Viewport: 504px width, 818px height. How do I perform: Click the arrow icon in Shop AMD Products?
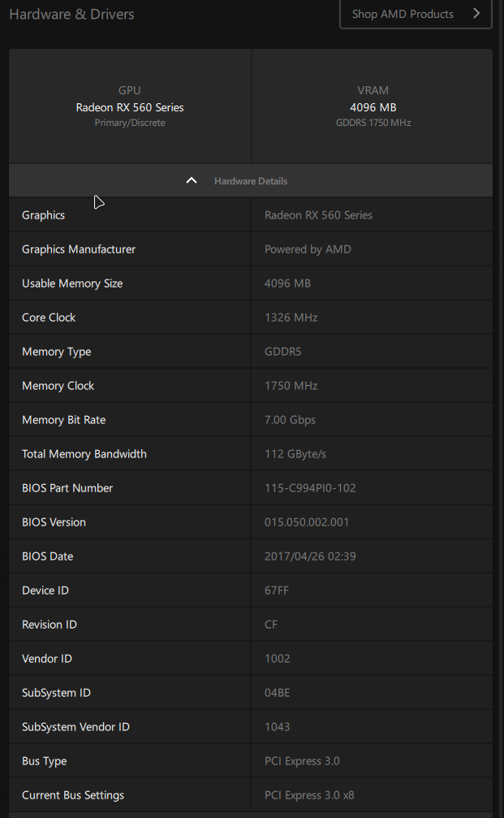click(476, 14)
